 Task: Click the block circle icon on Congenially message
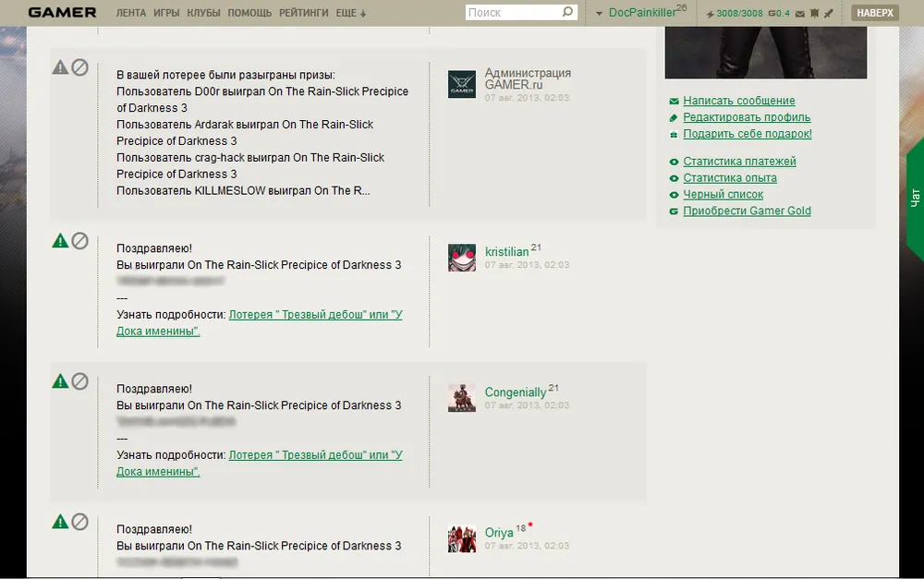(80, 380)
